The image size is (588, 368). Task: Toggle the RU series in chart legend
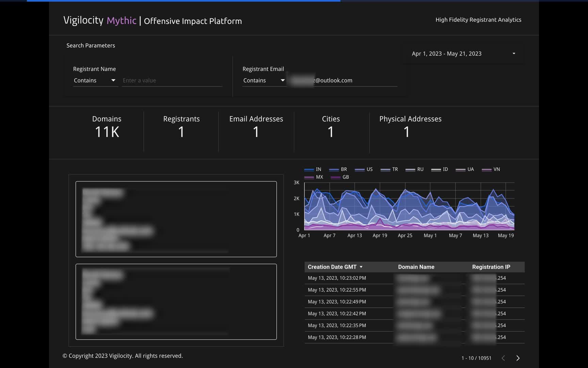tap(414, 169)
